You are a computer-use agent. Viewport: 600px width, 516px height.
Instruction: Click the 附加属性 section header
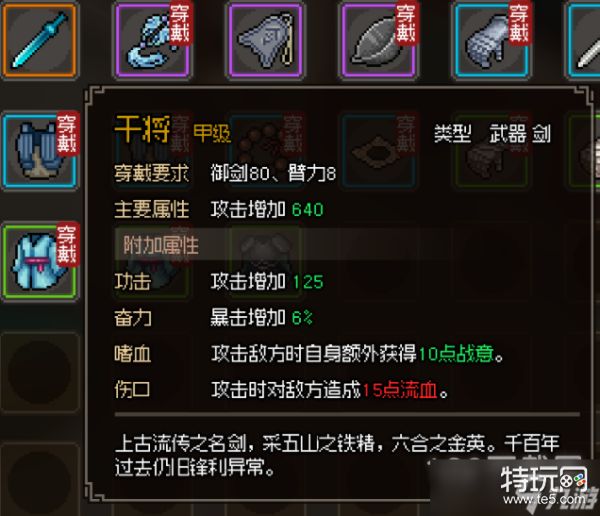tap(161, 245)
